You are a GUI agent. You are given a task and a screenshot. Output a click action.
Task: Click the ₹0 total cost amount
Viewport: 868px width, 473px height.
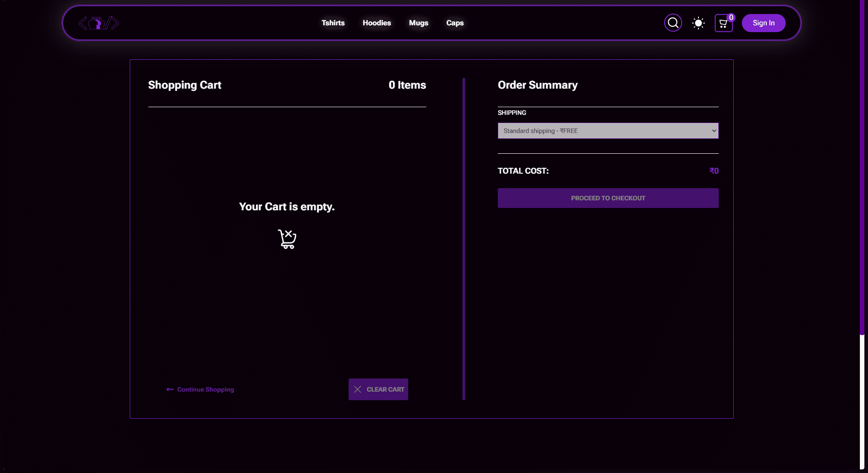click(714, 171)
